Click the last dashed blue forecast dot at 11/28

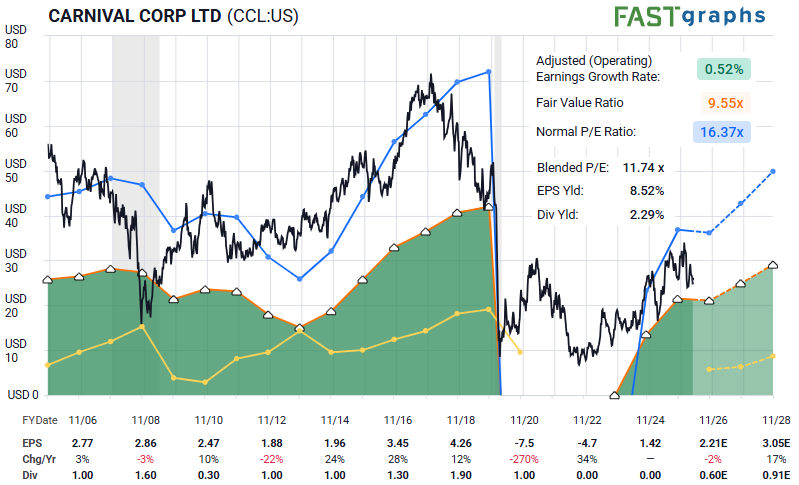point(773,171)
